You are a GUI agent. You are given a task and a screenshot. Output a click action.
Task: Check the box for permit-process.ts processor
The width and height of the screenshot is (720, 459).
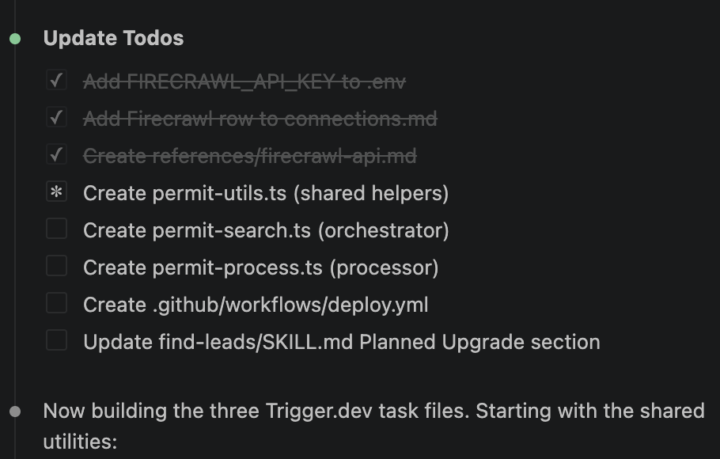[x=56, y=266]
